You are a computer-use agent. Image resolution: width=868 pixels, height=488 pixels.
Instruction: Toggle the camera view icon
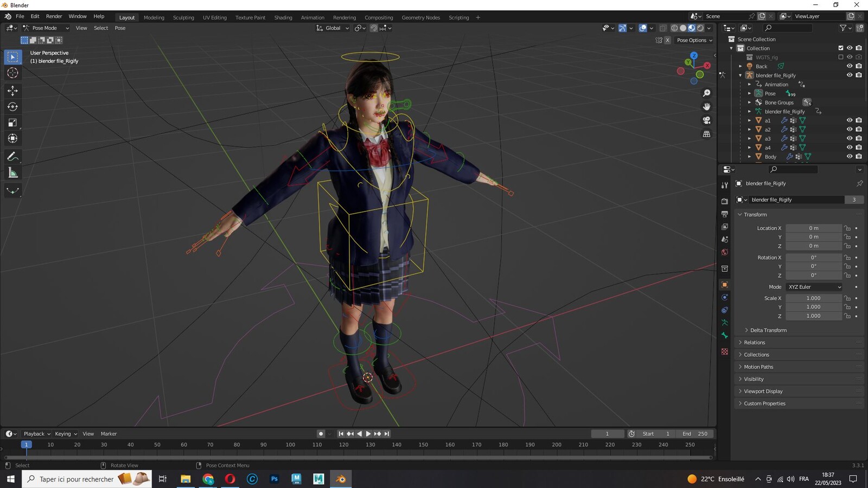point(706,120)
